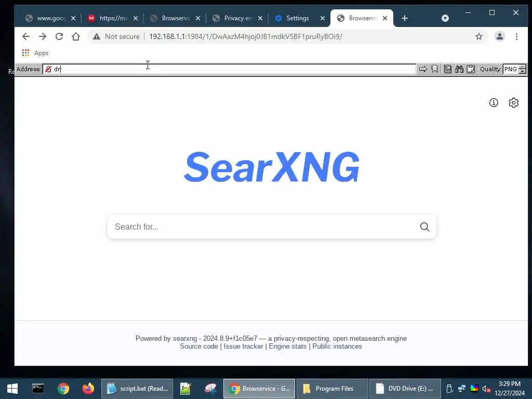Viewport: 532px width, 399px height.
Task: Open the searxng link in footer
Action: (x=185, y=338)
